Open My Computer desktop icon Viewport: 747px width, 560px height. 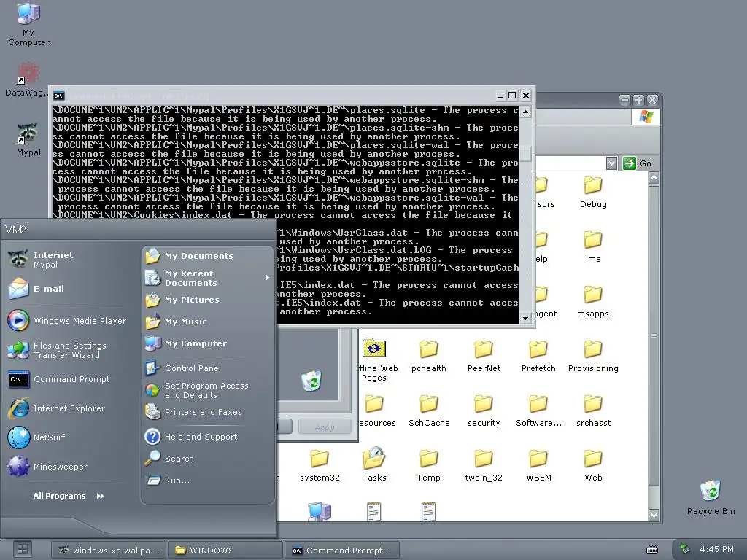point(28,24)
